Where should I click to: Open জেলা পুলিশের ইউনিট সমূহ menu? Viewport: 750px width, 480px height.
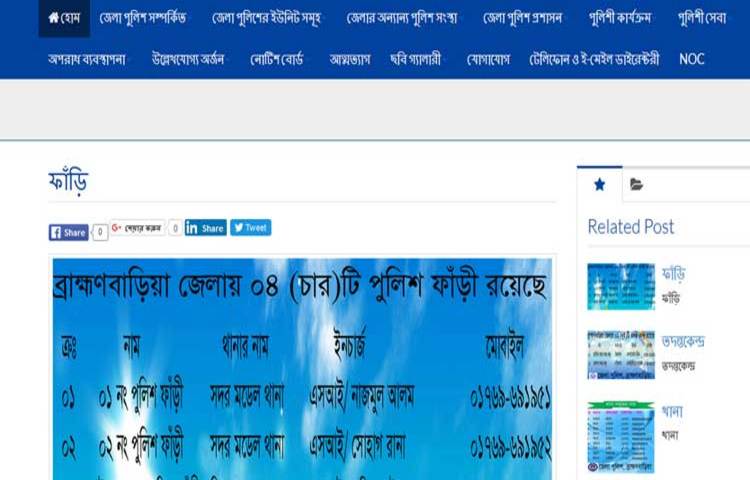266,18
